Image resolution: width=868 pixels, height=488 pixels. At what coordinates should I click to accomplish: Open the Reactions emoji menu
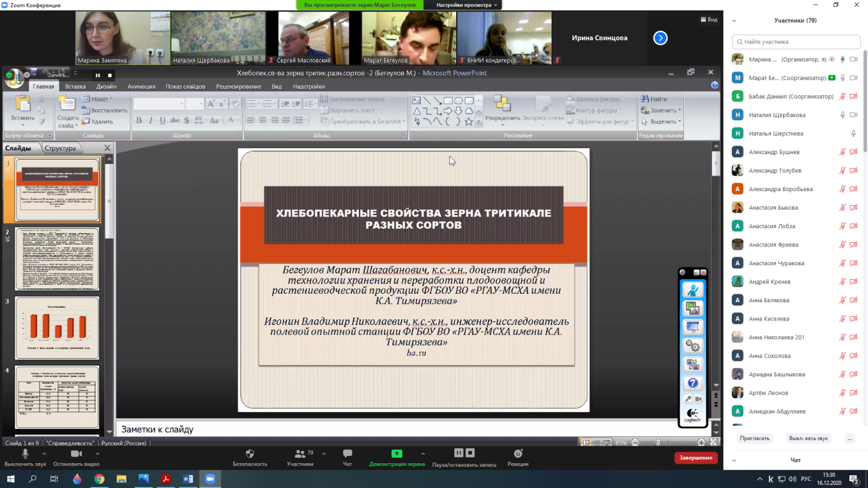pyautogui.click(x=518, y=454)
